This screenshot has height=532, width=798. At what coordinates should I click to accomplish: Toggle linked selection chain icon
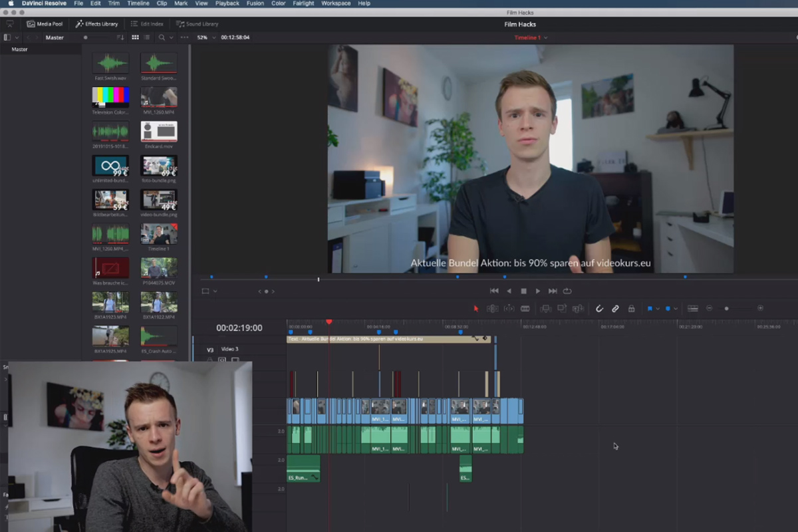(615, 308)
